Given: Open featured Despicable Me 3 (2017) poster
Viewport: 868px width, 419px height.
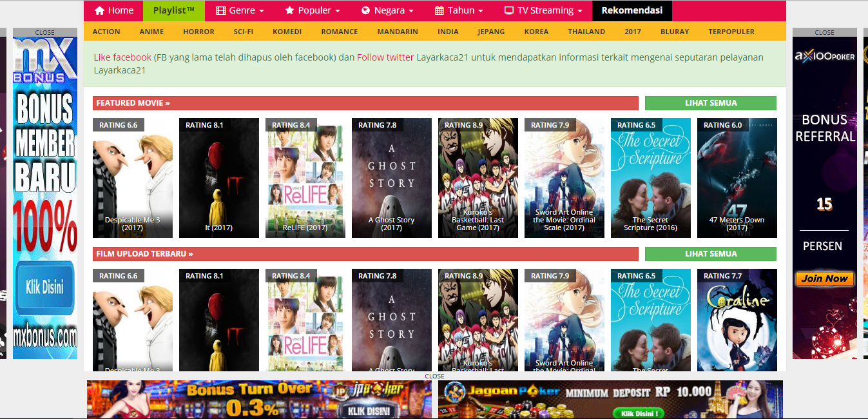Looking at the screenshot, I should click(x=133, y=178).
